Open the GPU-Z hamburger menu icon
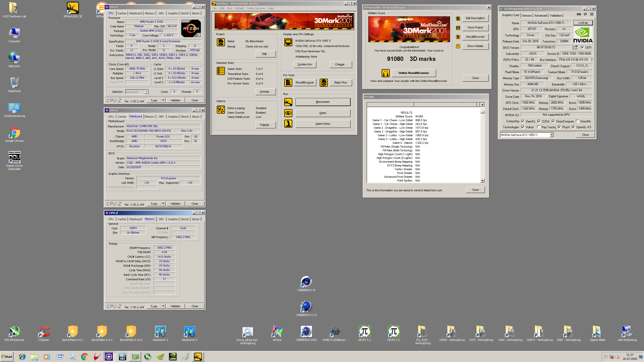Viewport: 644px width, 362px height. [x=592, y=14]
